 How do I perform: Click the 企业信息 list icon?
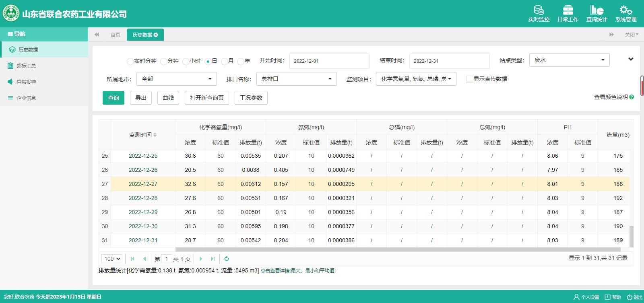10,98
